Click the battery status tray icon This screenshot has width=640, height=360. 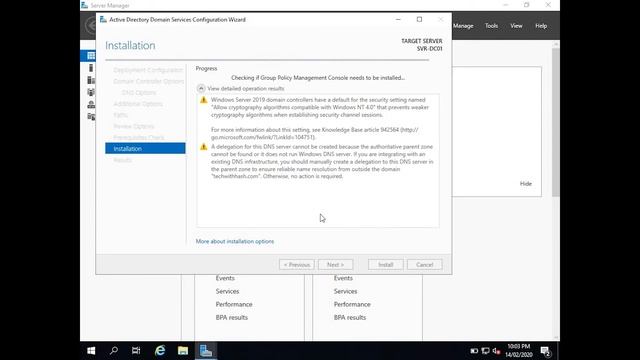tap(474, 351)
